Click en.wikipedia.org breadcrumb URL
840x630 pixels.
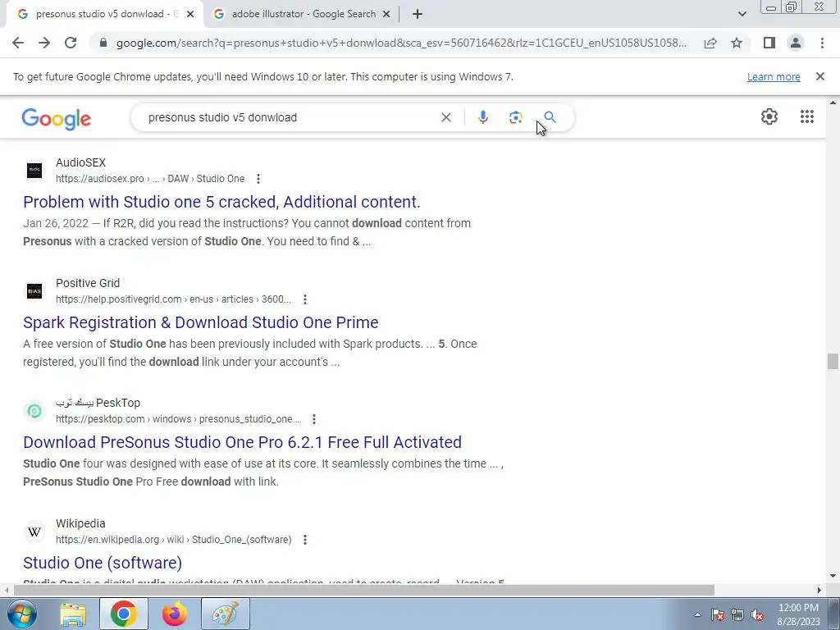(x=174, y=540)
